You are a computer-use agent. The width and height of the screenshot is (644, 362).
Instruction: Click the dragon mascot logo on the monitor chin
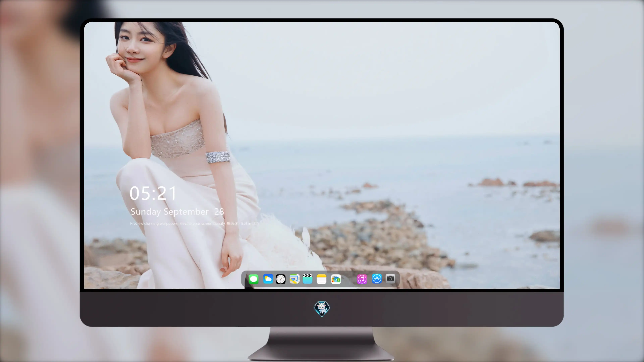pos(322,309)
